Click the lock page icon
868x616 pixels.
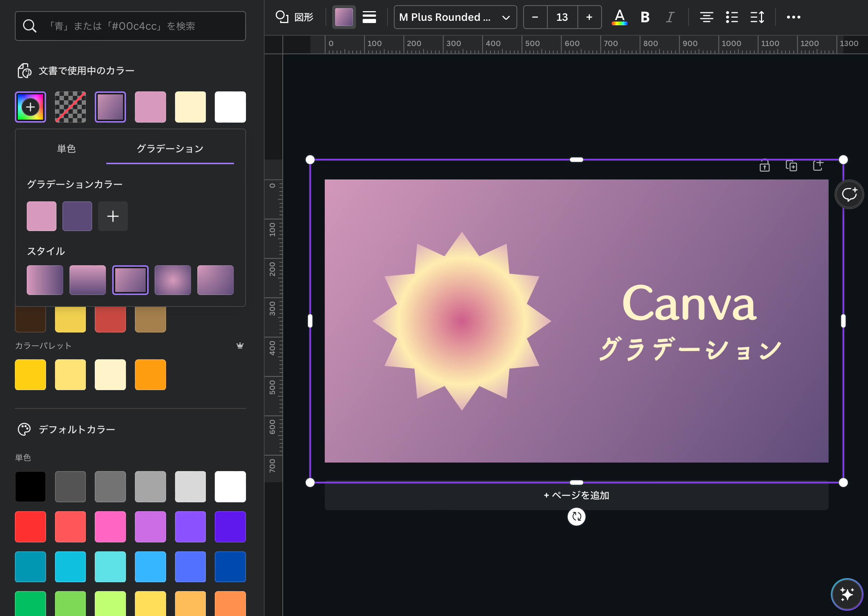[x=764, y=166]
